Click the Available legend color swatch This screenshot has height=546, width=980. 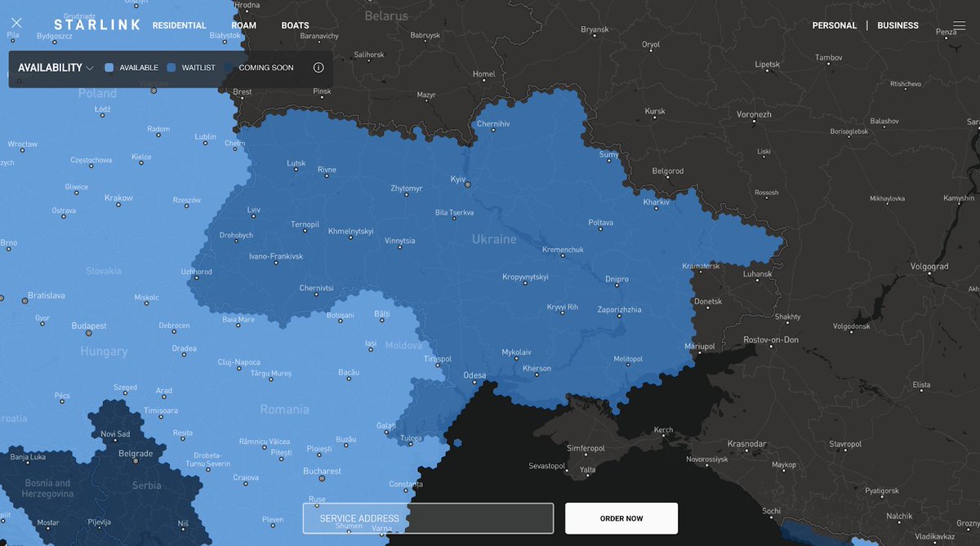click(109, 68)
